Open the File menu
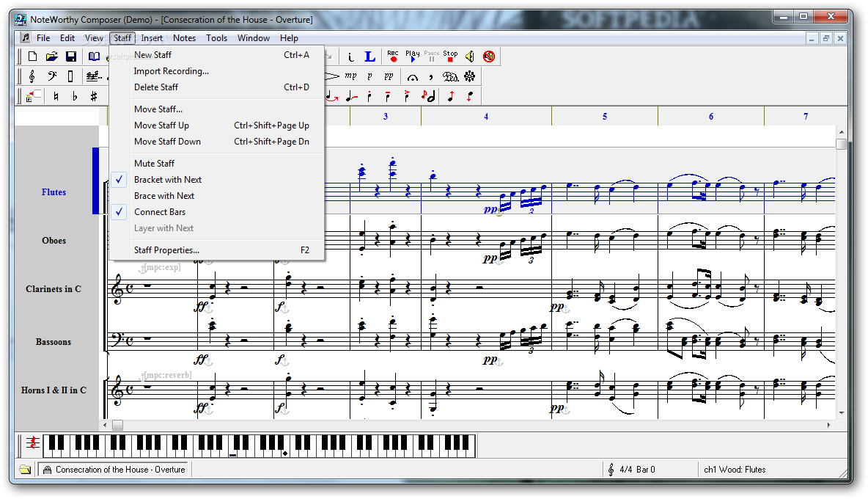Viewport: 868px width, 499px height. 43,38
